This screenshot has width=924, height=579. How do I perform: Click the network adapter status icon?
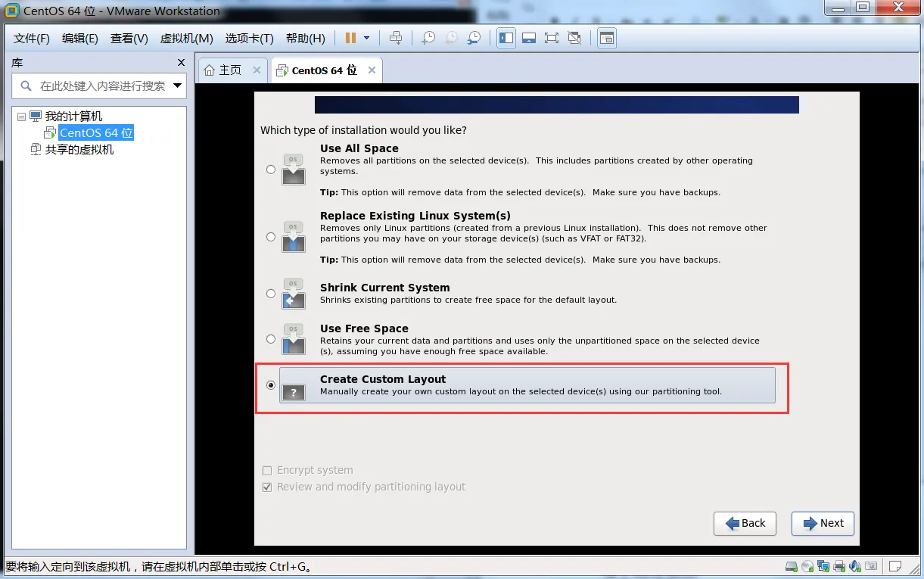pos(823,566)
